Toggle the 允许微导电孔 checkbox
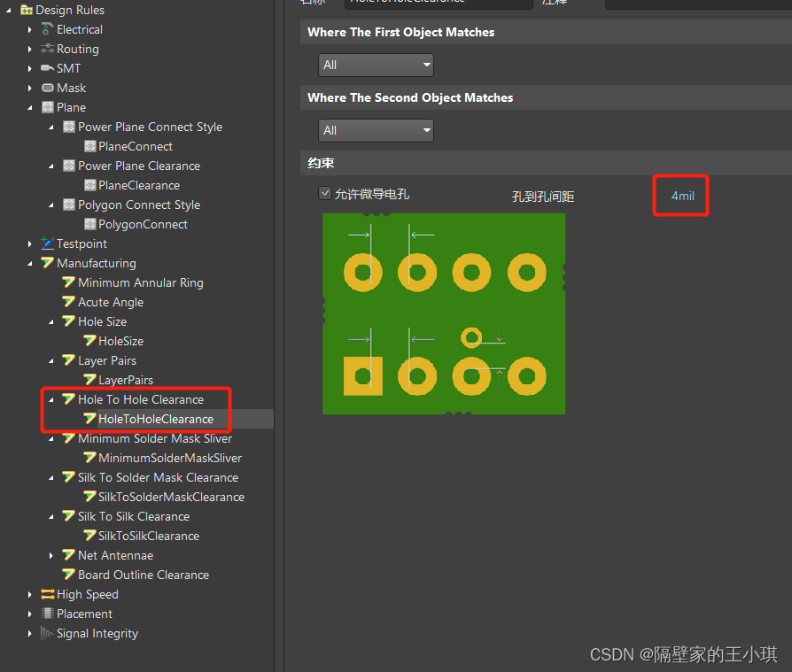 (325, 193)
